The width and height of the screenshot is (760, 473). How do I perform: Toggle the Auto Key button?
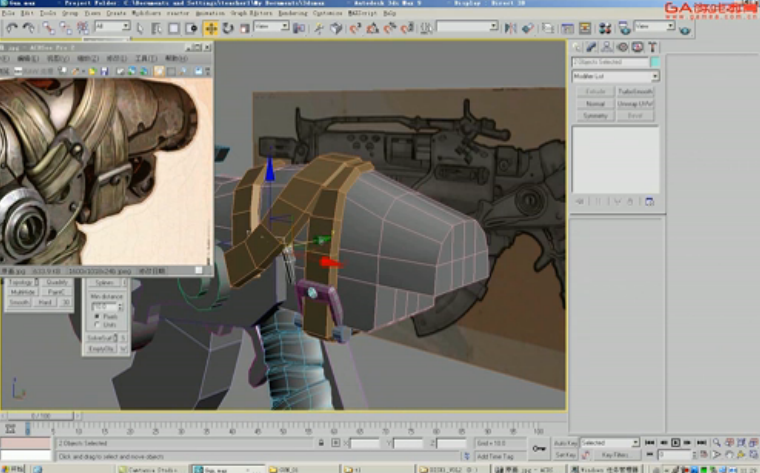(x=566, y=443)
